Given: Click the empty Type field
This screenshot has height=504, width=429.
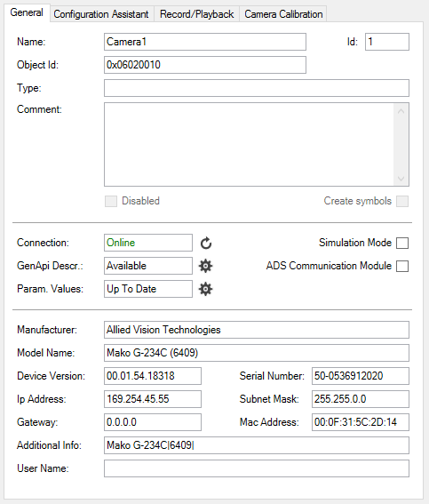Looking at the screenshot, I should pos(257,88).
